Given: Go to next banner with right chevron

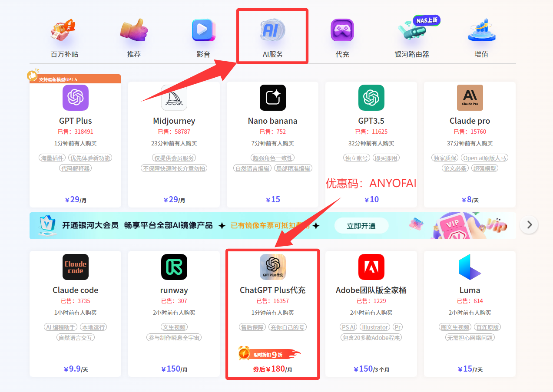Looking at the screenshot, I should coord(529,225).
